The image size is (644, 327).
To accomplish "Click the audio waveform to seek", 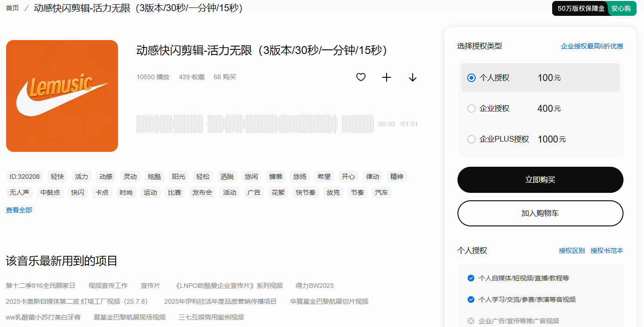I will pyautogui.click(x=255, y=124).
